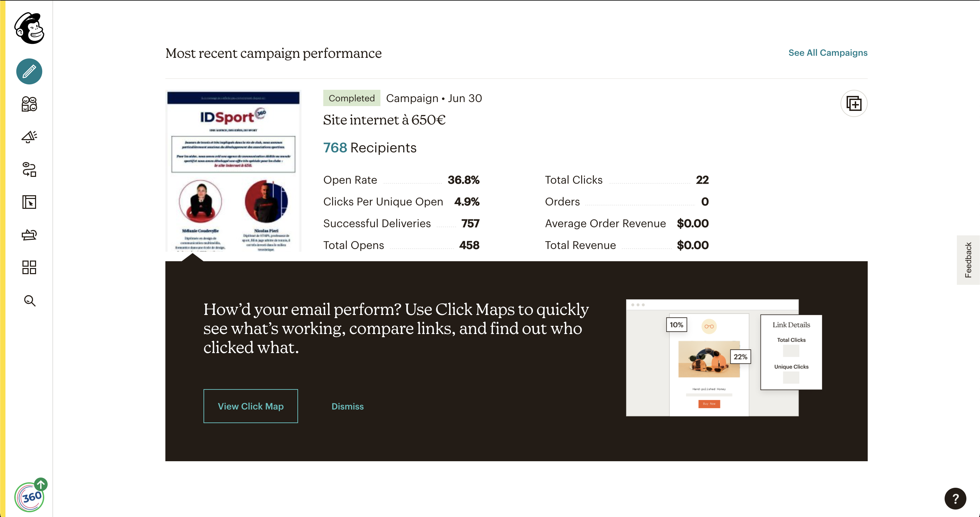980x517 pixels.
Task: Open the campaign title Site internet à 650€
Action: [x=384, y=120]
